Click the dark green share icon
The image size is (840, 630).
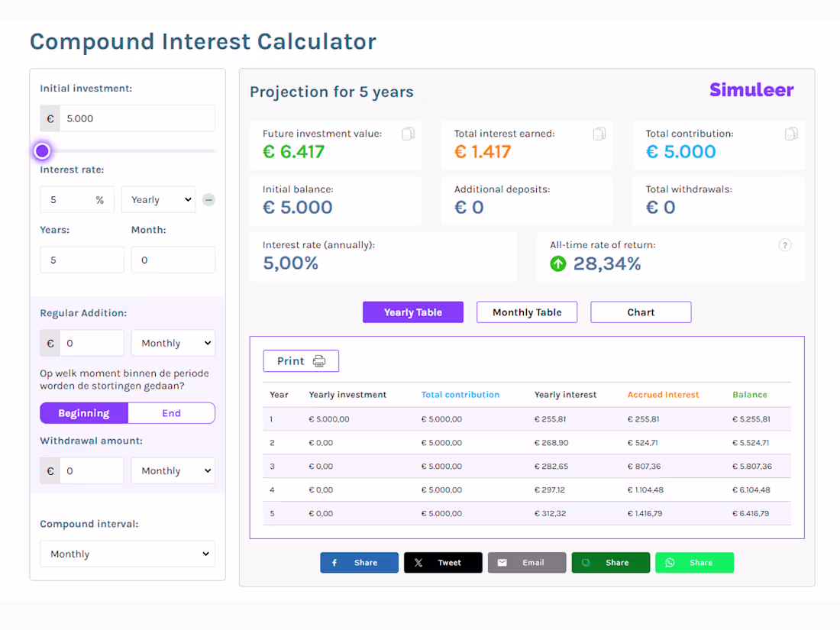(586, 563)
